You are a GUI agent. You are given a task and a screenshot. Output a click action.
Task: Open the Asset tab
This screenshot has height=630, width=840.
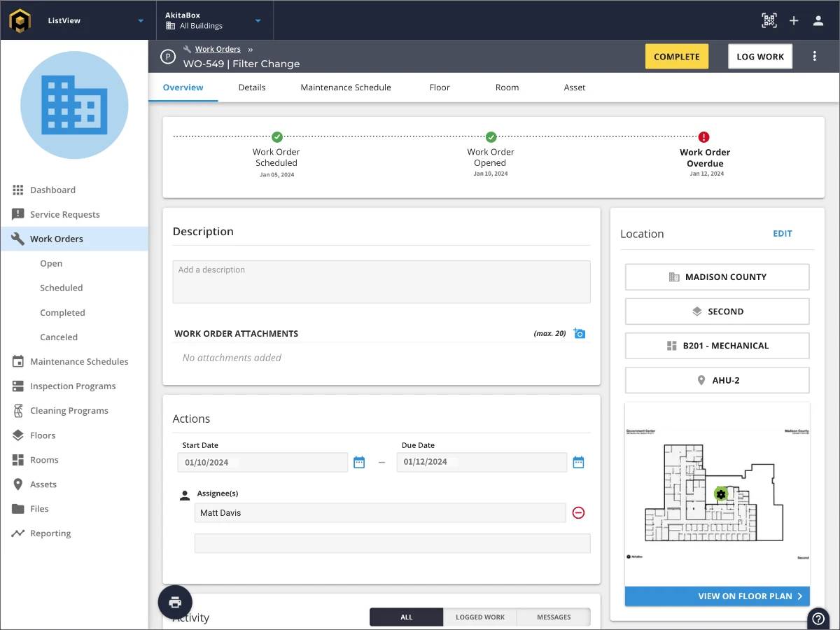coord(574,87)
